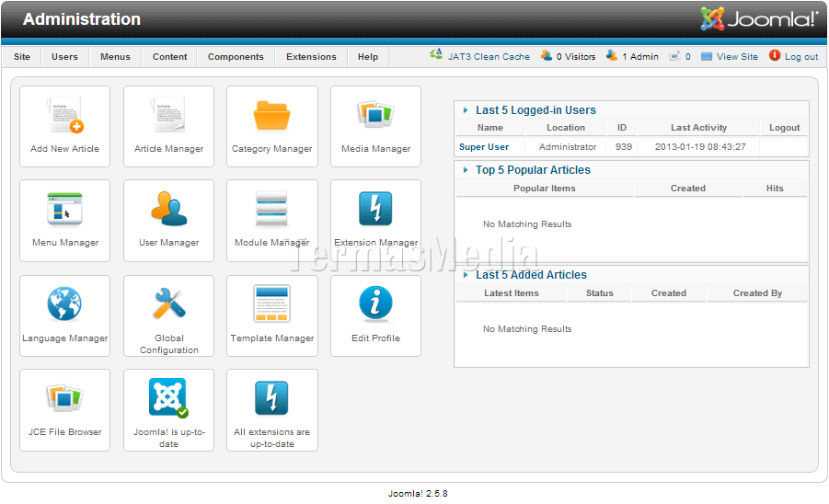Open the Components menu
This screenshot has height=504, width=829.
point(236,57)
